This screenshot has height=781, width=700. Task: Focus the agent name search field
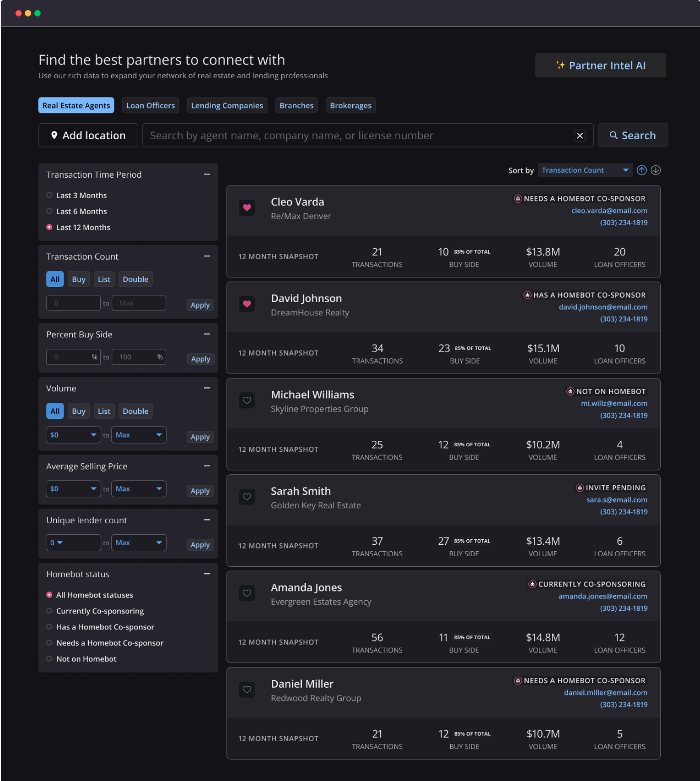[357, 136]
